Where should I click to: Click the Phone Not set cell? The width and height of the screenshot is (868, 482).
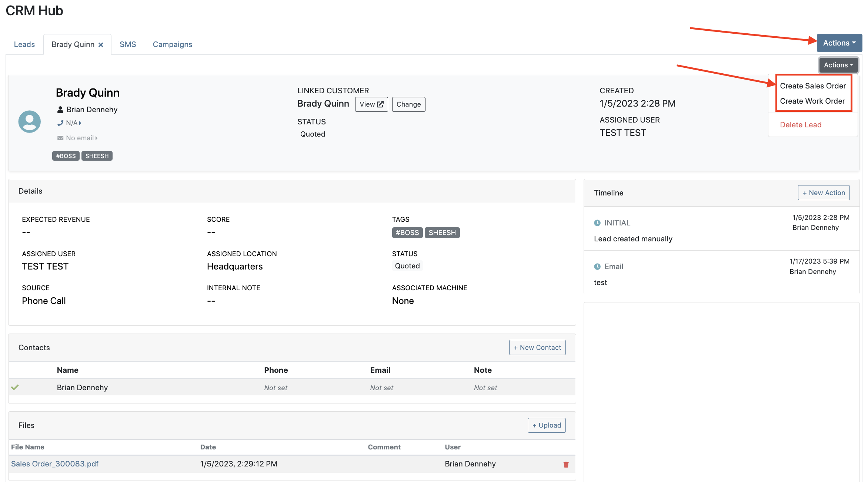[276, 388]
